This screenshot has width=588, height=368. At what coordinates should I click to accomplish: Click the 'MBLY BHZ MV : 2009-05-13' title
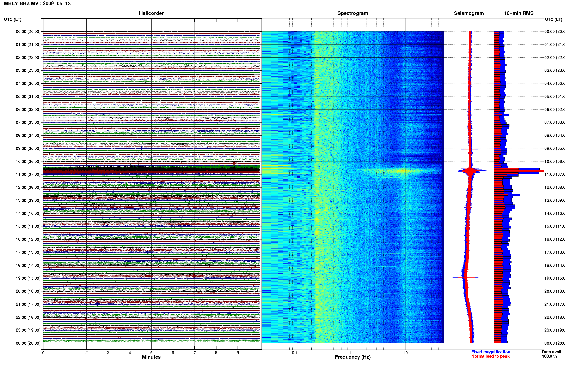(x=37, y=4)
